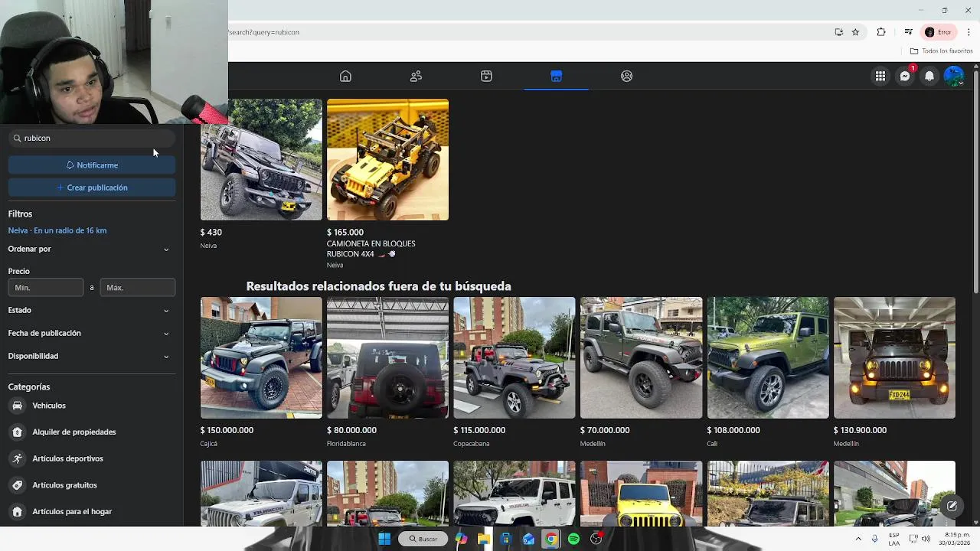Open the Todos los favoritos bookmarks folder

pyautogui.click(x=941, y=51)
